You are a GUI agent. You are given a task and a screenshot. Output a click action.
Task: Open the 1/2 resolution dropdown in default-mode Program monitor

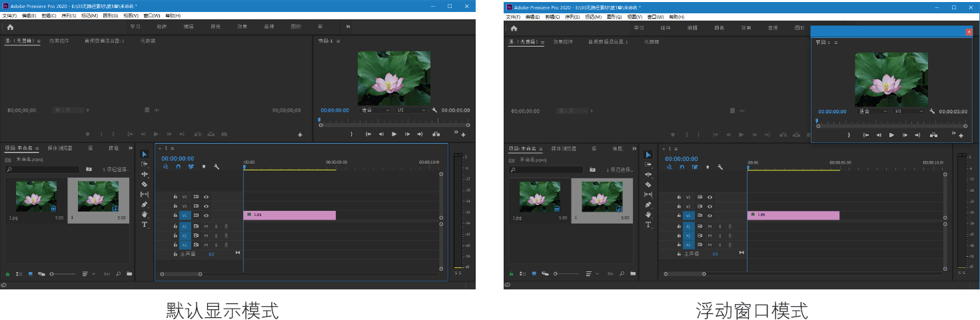(x=410, y=110)
